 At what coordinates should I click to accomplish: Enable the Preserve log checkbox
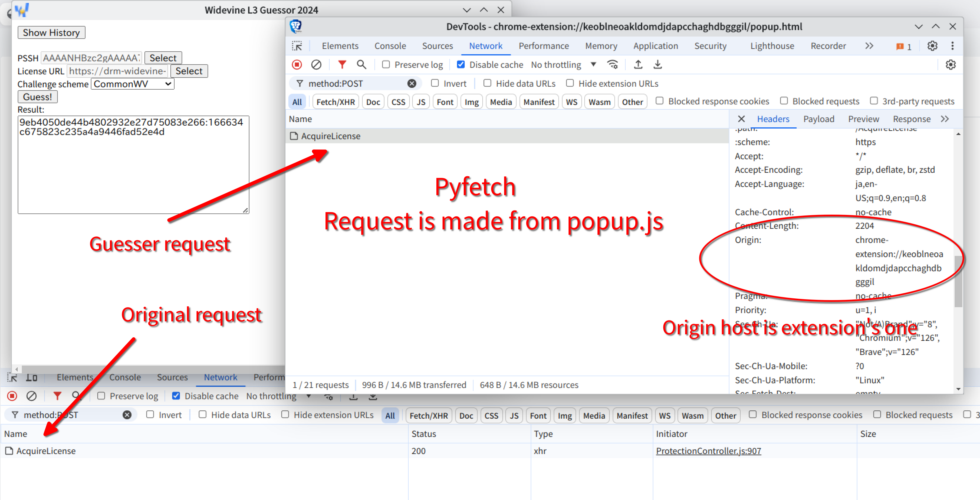(386, 65)
